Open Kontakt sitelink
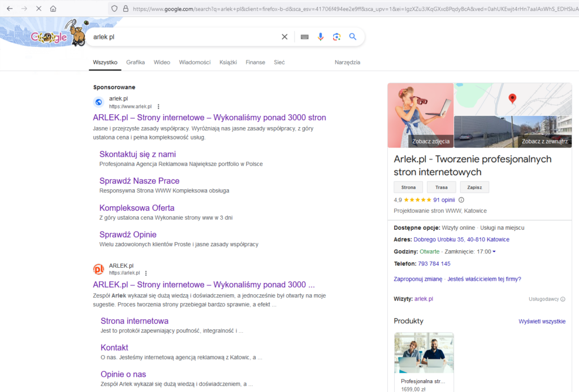 [114, 347]
